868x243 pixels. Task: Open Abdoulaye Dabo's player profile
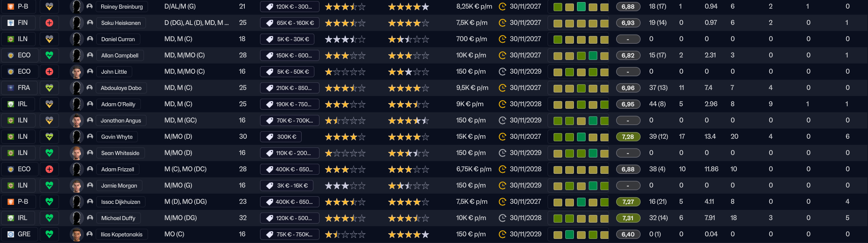point(121,88)
